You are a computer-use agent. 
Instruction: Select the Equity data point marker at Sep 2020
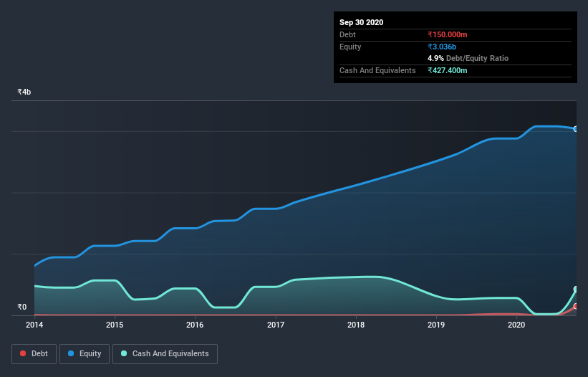576,129
